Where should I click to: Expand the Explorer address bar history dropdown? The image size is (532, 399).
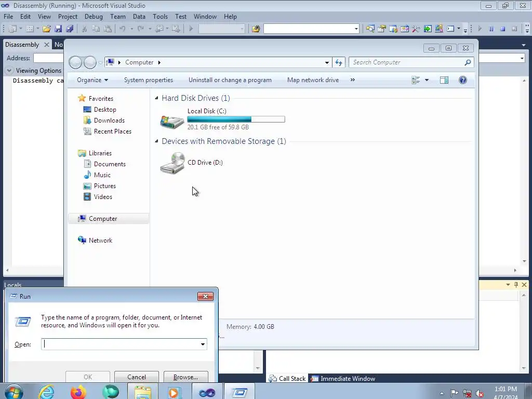(327, 62)
